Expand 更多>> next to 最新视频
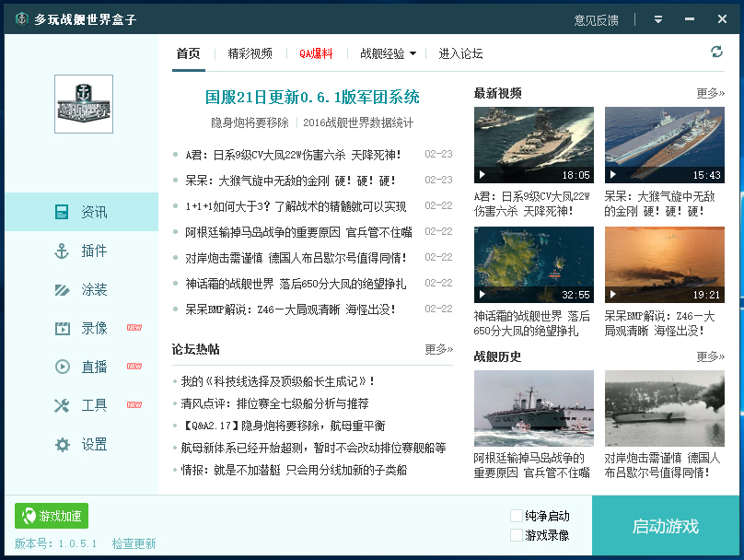 [x=710, y=95]
